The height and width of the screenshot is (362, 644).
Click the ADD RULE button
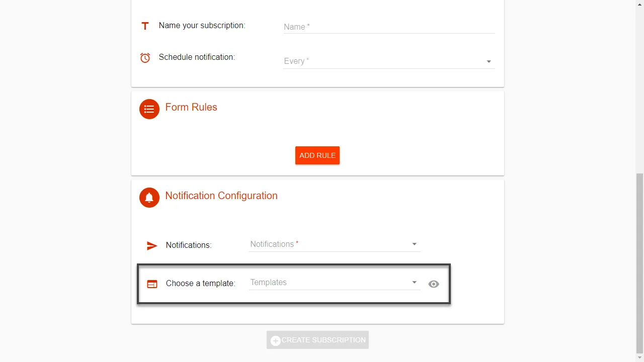[x=317, y=155]
